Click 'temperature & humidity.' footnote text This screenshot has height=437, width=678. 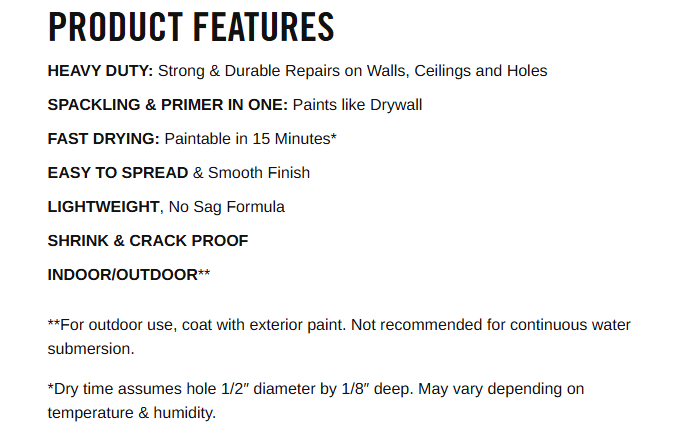[131, 413]
